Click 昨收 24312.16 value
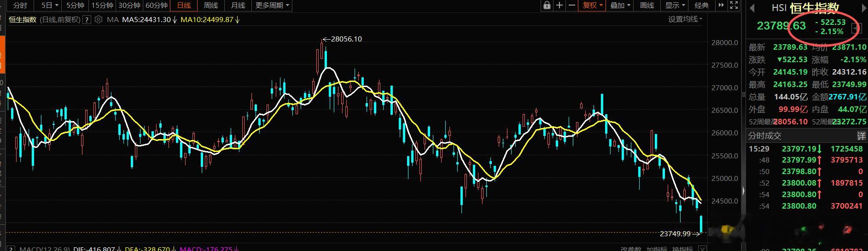This screenshot has height=251, width=868. click(x=849, y=72)
